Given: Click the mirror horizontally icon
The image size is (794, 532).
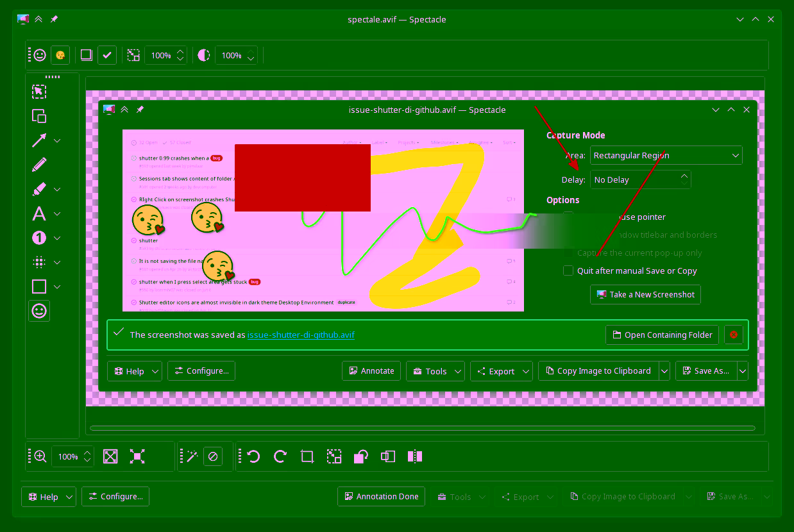Looking at the screenshot, I should 415,456.
